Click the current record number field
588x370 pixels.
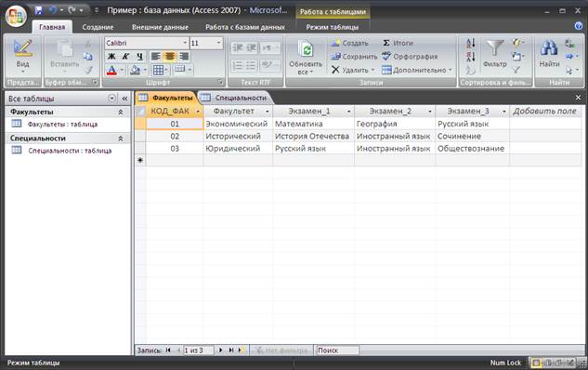coord(198,350)
